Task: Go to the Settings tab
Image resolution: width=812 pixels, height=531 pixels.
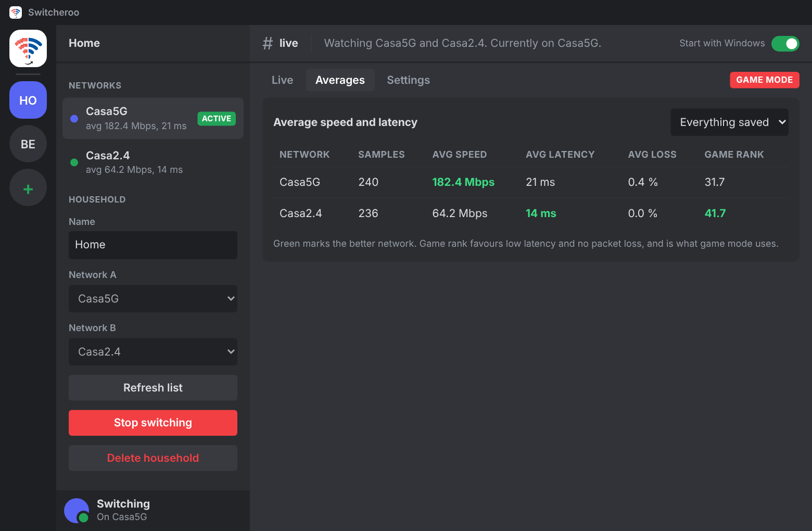Action: (409, 80)
